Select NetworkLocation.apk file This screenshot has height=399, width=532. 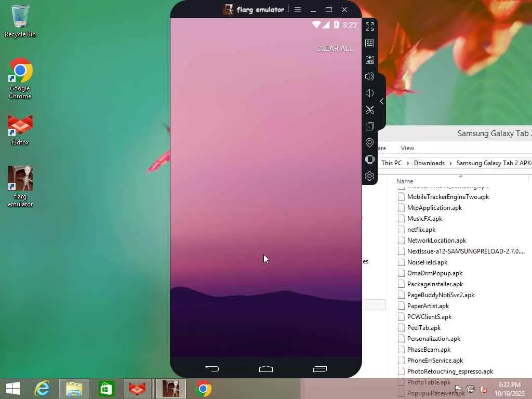436,240
